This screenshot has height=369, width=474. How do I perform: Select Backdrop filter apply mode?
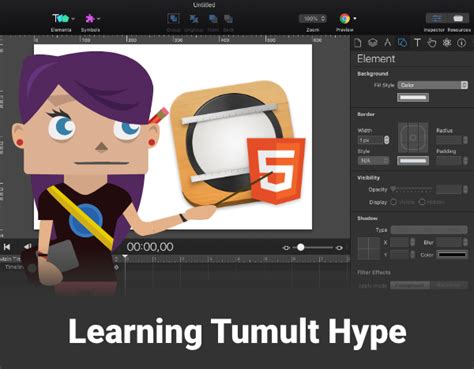point(449,285)
